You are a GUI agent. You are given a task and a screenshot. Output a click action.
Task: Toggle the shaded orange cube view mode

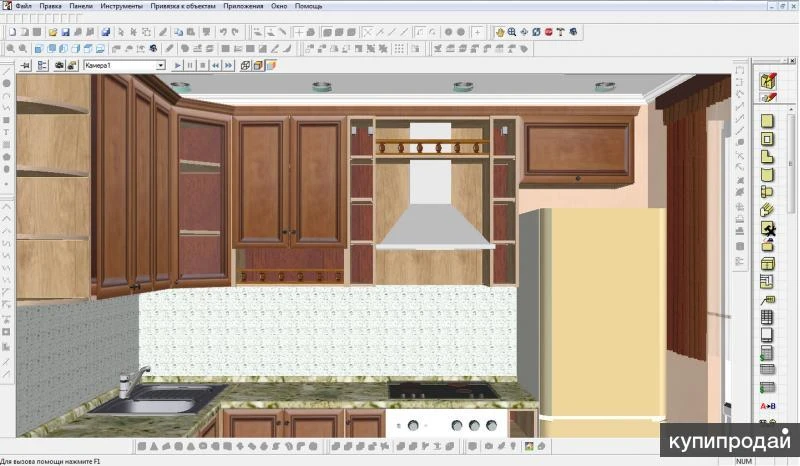258,65
